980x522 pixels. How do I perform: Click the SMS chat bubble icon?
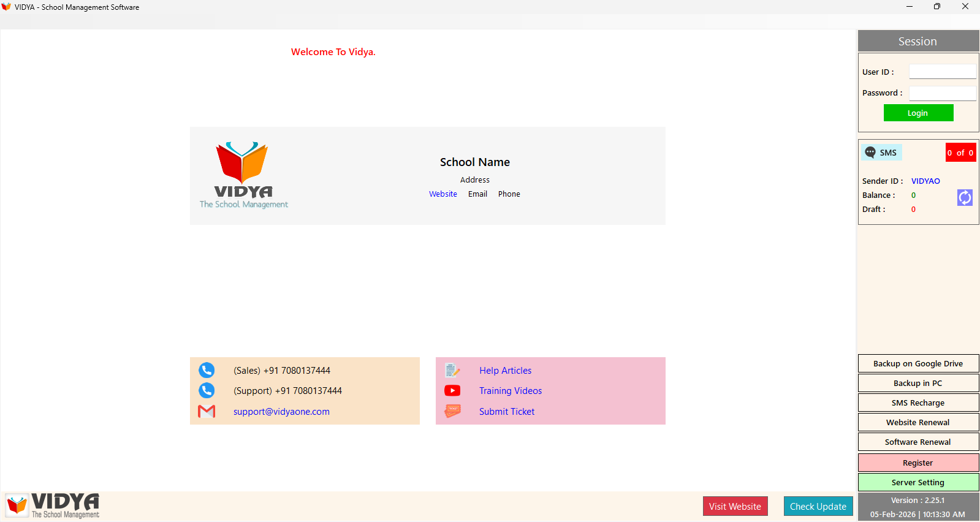click(x=870, y=153)
